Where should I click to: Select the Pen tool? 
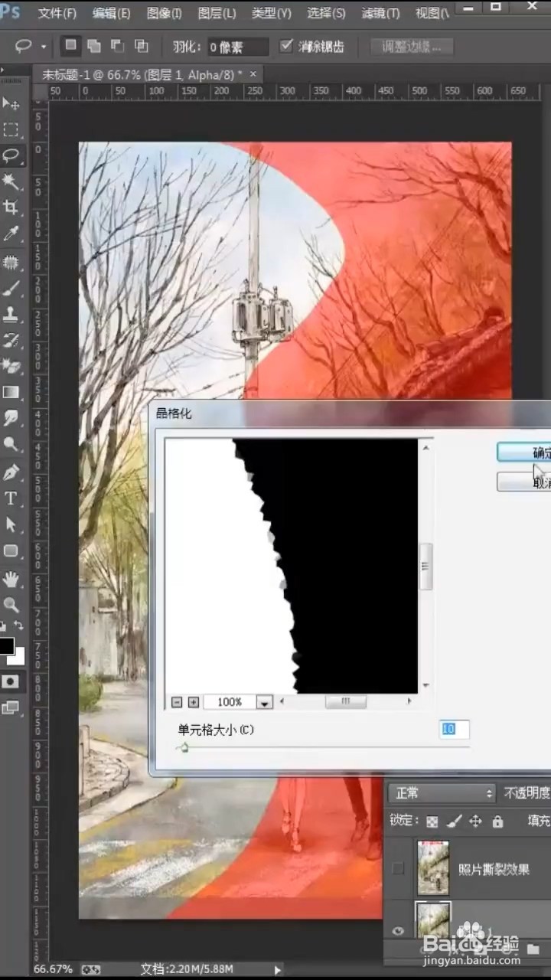coord(11,472)
